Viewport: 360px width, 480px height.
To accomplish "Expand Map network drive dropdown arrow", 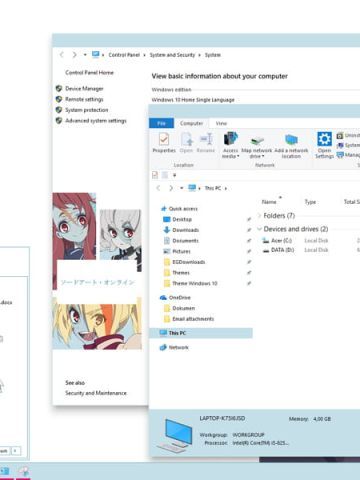I will pyautogui.click(x=263, y=156).
